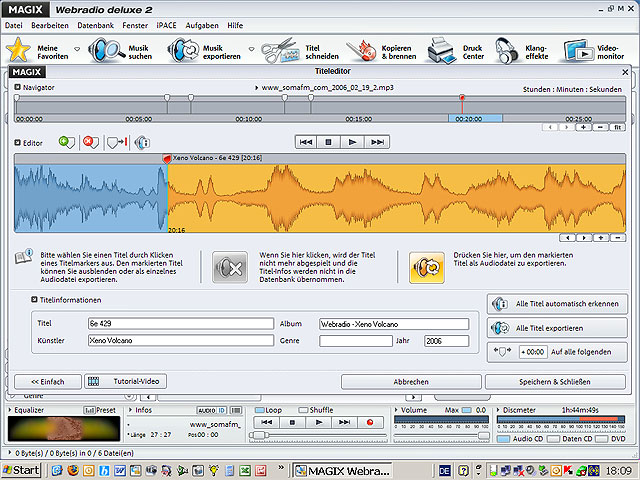Open the Musik exportieren dropdown arrow
This screenshot has height=480, width=640.
pyautogui.click(x=251, y=49)
